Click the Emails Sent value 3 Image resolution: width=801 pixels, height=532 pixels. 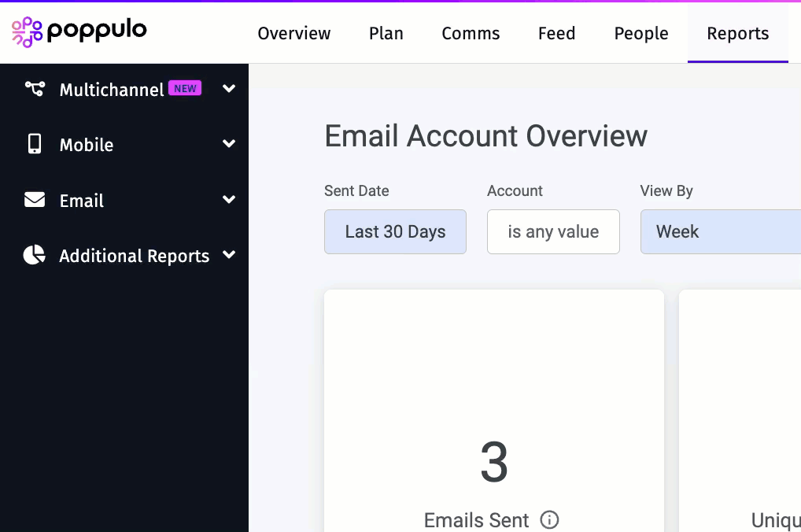[x=494, y=463]
